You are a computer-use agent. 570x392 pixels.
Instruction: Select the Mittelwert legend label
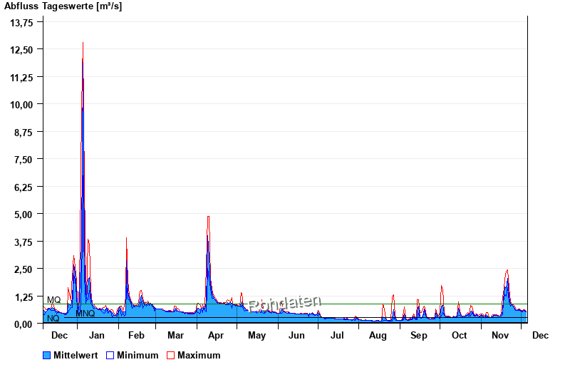point(76,355)
